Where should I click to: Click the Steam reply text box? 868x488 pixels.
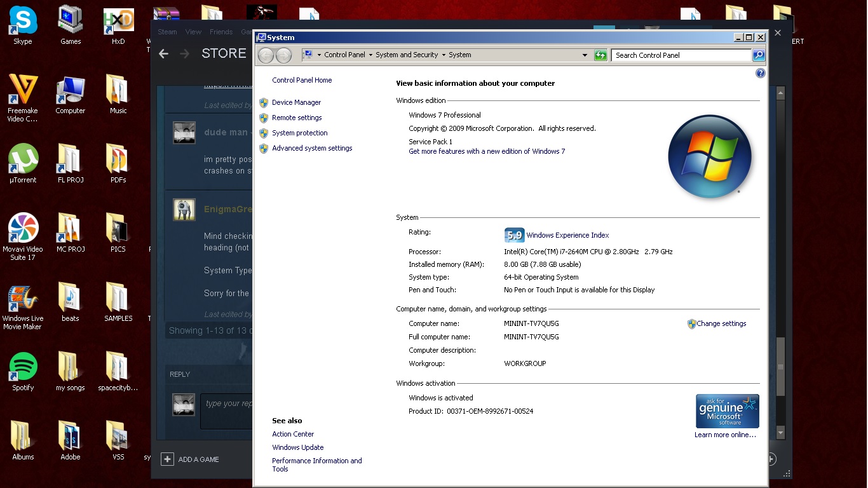(x=227, y=411)
